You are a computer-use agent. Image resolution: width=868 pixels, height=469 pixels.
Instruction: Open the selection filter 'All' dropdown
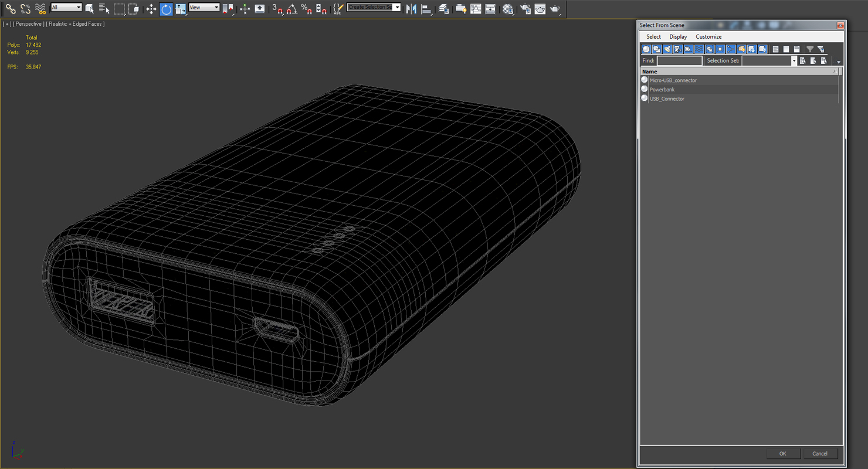pyautogui.click(x=66, y=8)
